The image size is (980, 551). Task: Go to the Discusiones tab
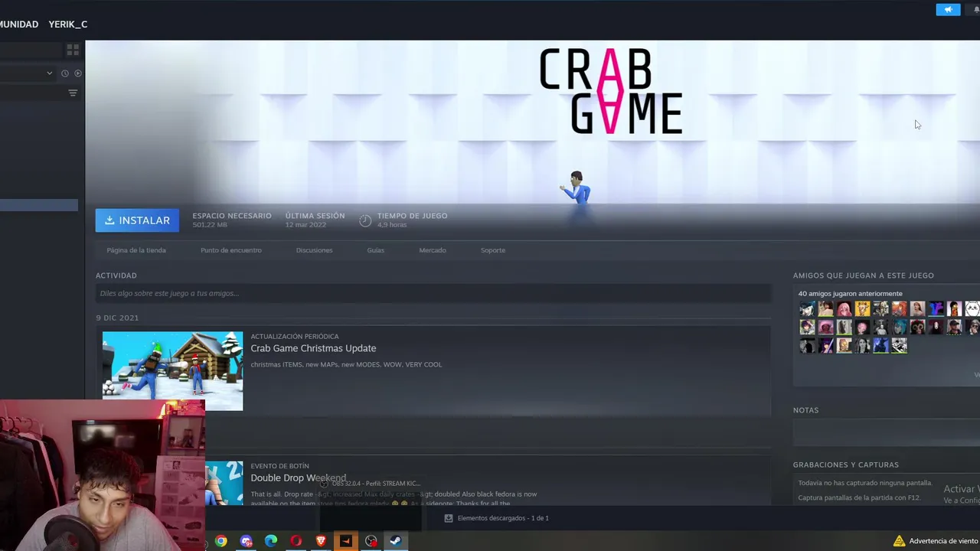click(314, 250)
